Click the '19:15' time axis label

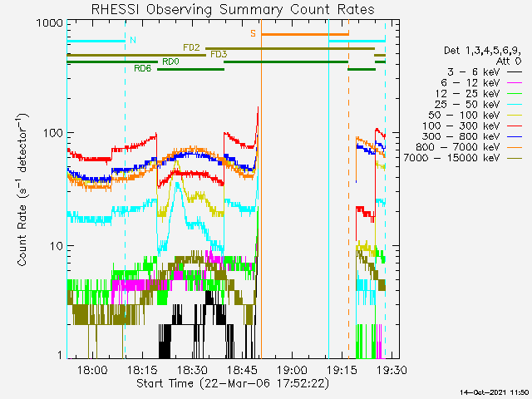pyautogui.click(x=342, y=370)
